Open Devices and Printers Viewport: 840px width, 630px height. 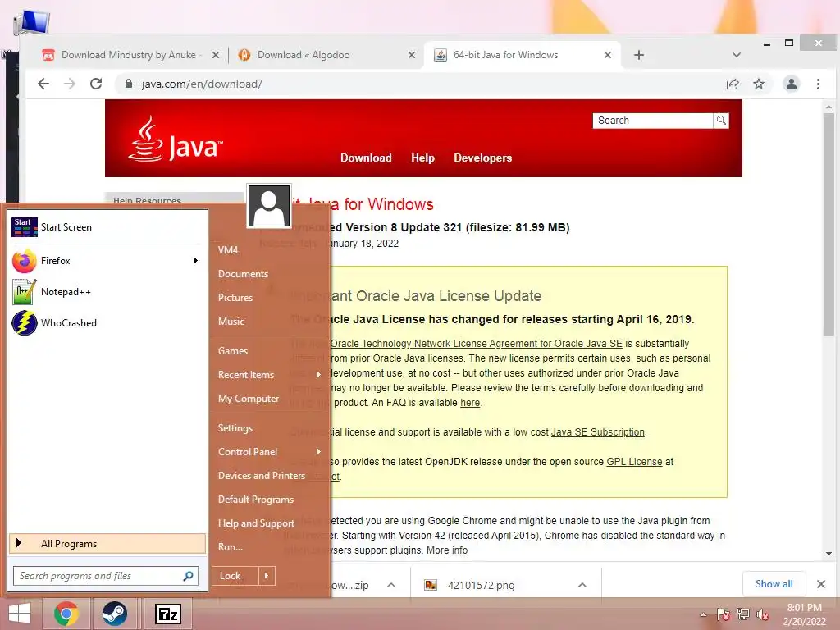(262, 476)
